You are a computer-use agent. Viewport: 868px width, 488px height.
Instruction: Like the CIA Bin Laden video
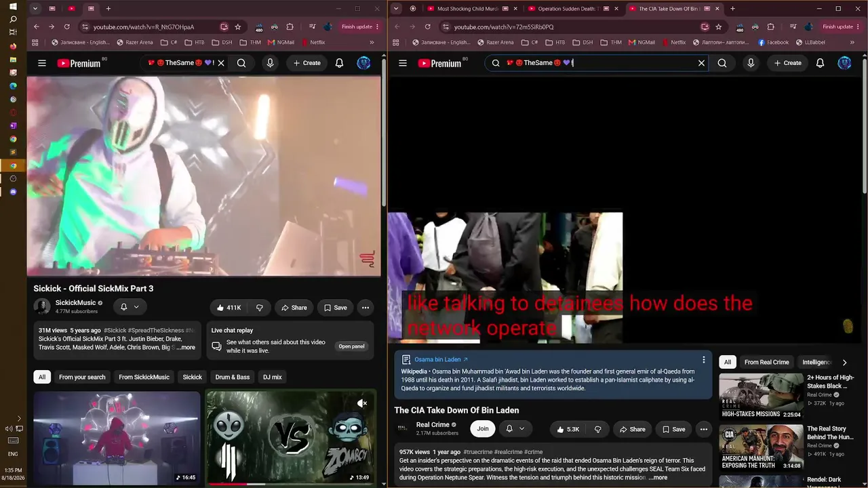click(x=568, y=429)
